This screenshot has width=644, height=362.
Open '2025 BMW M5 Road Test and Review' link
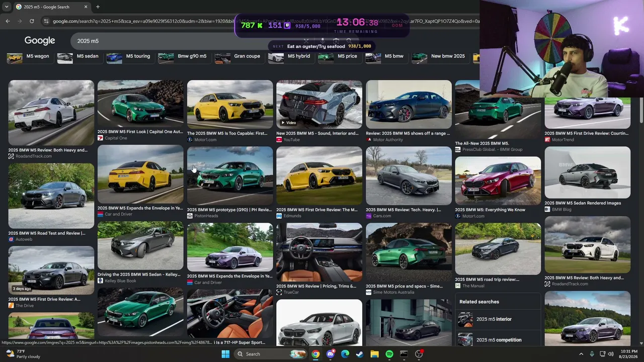tap(47, 233)
